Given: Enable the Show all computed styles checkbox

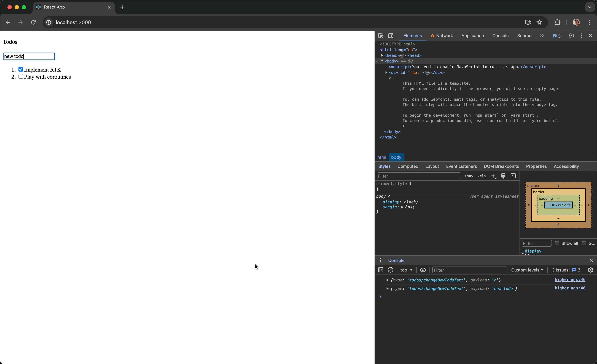Looking at the screenshot, I should (x=557, y=243).
